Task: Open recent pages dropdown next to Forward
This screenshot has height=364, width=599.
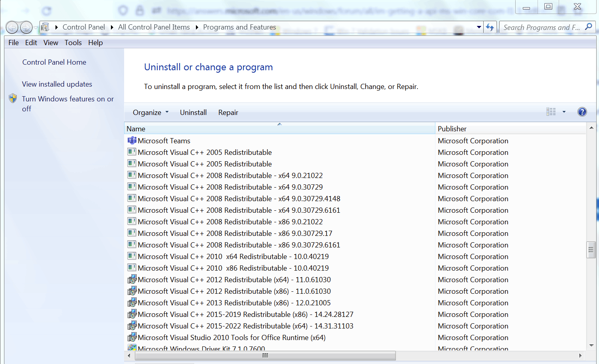Action: click(x=36, y=28)
